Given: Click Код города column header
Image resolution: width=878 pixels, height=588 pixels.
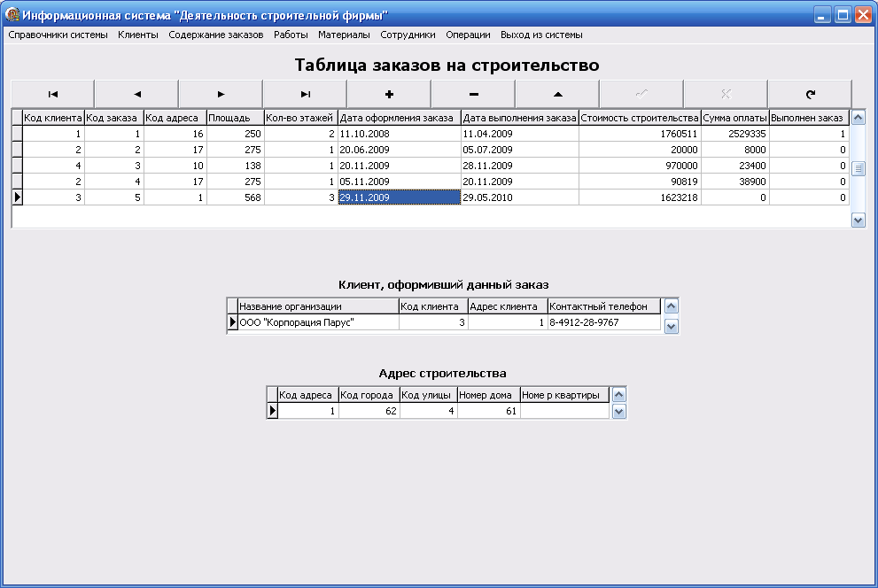Looking at the screenshot, I should click(x=369, y=395).
